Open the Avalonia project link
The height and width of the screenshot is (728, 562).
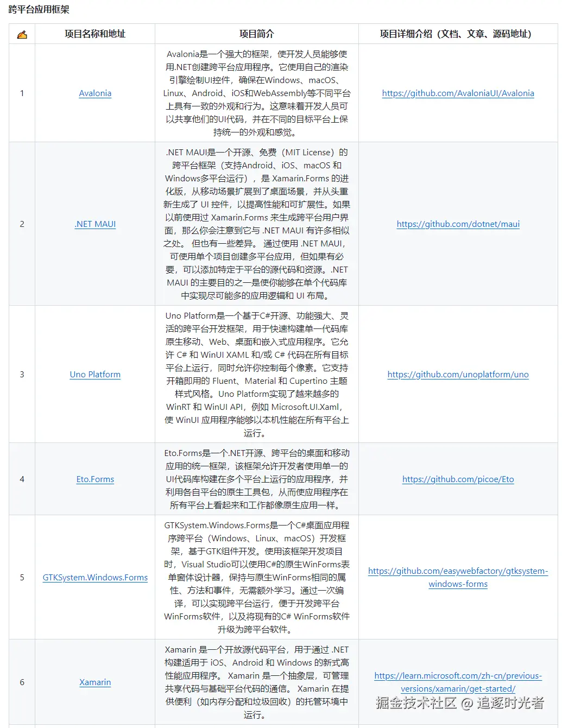coord(95,93)
